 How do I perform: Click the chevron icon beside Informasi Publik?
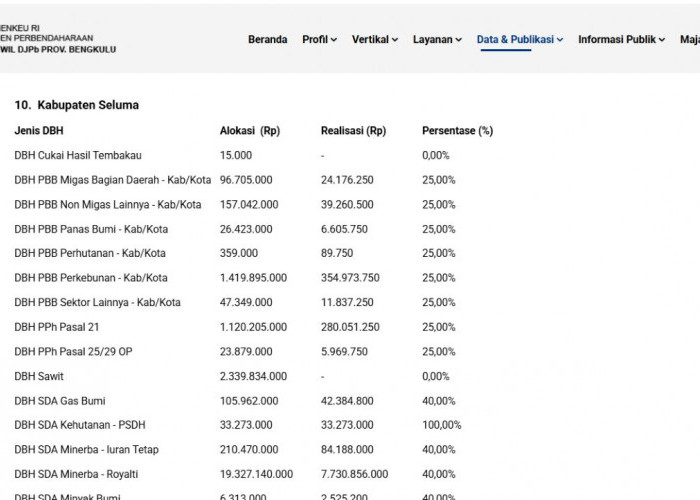click(x=662, y=40)
